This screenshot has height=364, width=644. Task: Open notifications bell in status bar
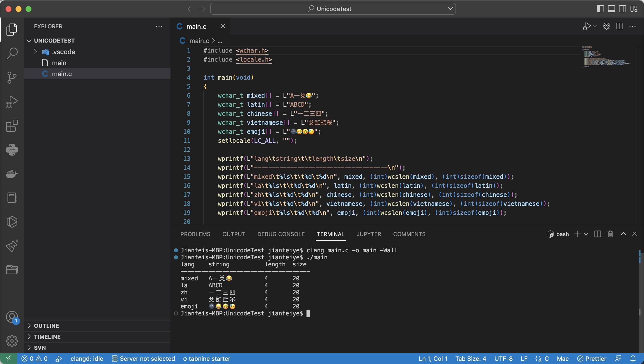click(633, 358)
